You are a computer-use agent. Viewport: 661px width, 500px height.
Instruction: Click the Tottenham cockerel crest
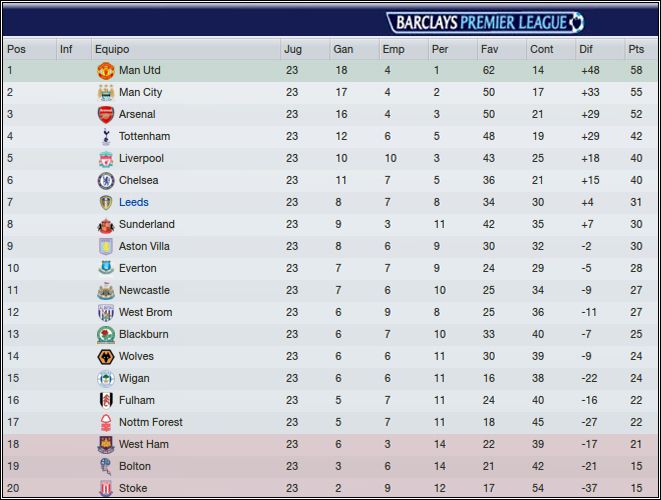(105, 136)
